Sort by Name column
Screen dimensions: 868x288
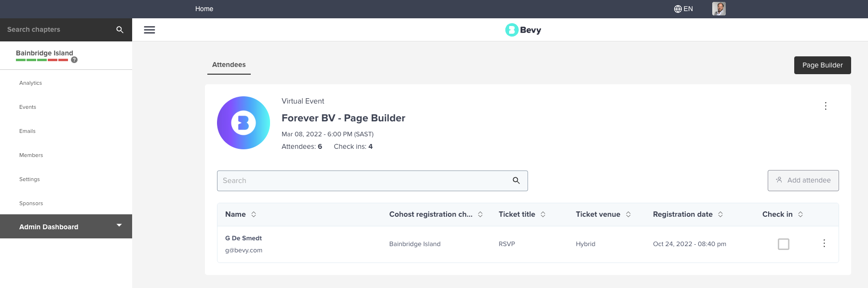pyautogui.click(x=254, y=214)
